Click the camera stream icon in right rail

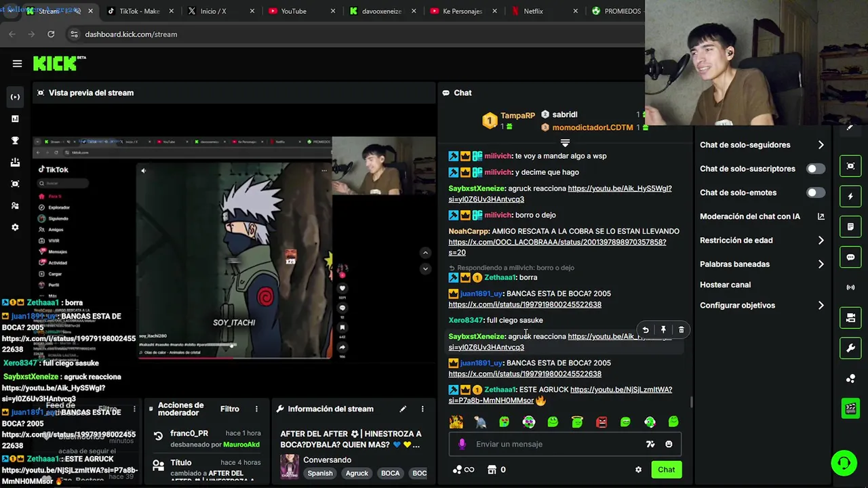(850, 318)
